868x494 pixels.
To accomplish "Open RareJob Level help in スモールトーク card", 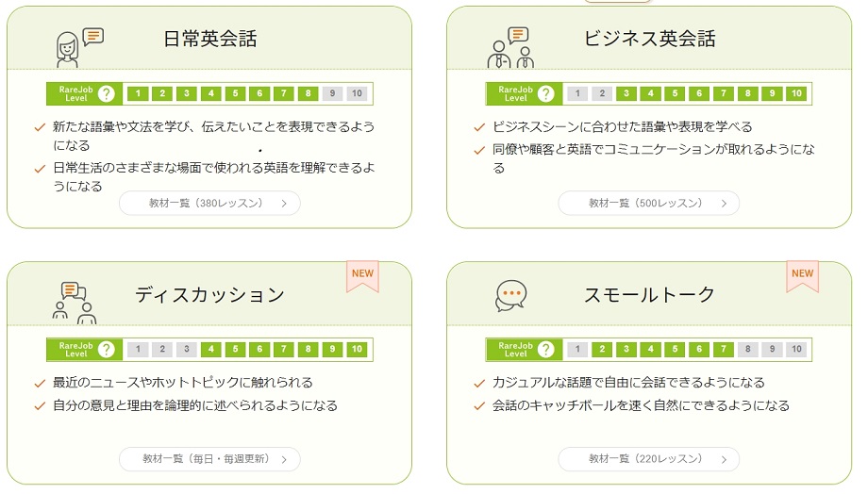I will pyautogui.click(x=546, y=349).
